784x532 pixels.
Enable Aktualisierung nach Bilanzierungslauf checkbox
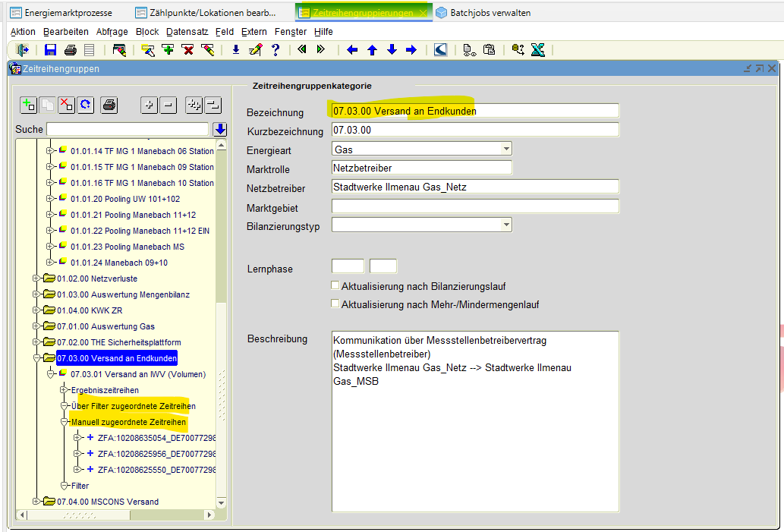coord(335,286)
